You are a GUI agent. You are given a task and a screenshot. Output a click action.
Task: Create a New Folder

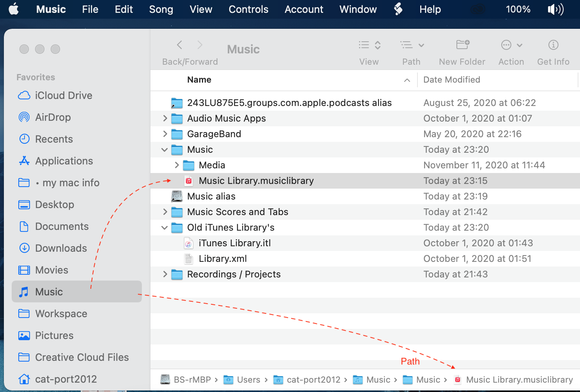pos(463,45)
